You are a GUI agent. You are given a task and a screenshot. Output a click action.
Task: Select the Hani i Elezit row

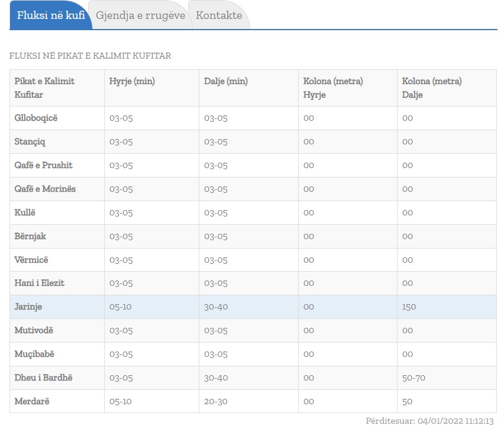pos(39,283)
